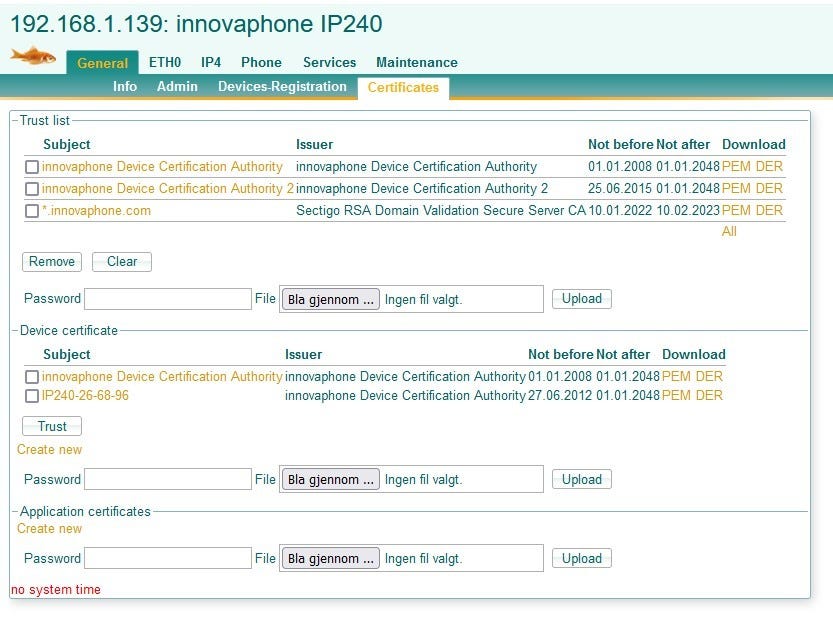Click Create new under Application certificates
The height and width of the screenshot is (626, 833).
(49, 529)
